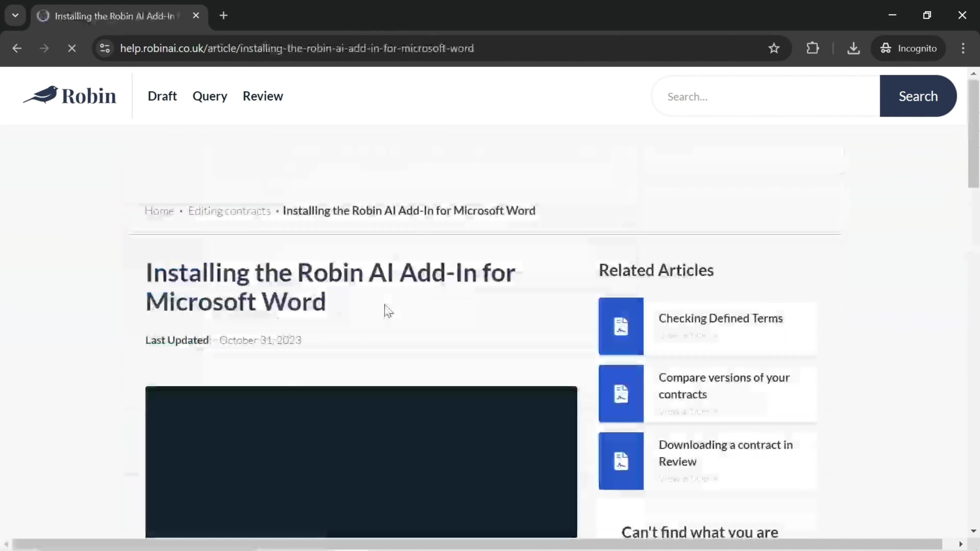Click the Related Articles heading
The width and height of the screenshot is (980, 551).
pos(656,270)
